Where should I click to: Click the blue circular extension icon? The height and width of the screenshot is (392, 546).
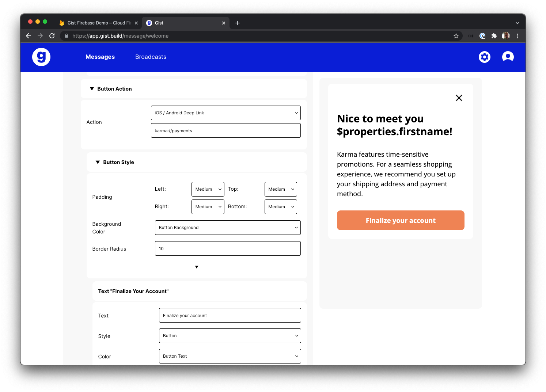[x=482, y=36]
